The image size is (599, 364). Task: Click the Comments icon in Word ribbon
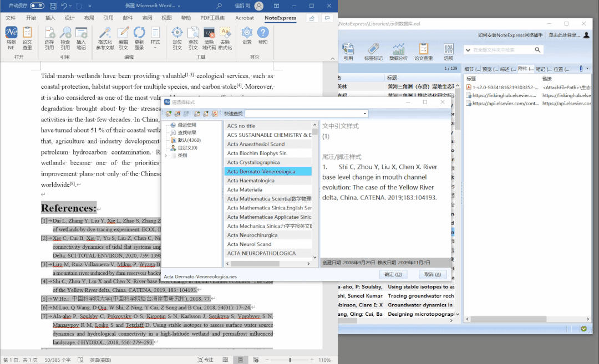[x=327, y=18]
